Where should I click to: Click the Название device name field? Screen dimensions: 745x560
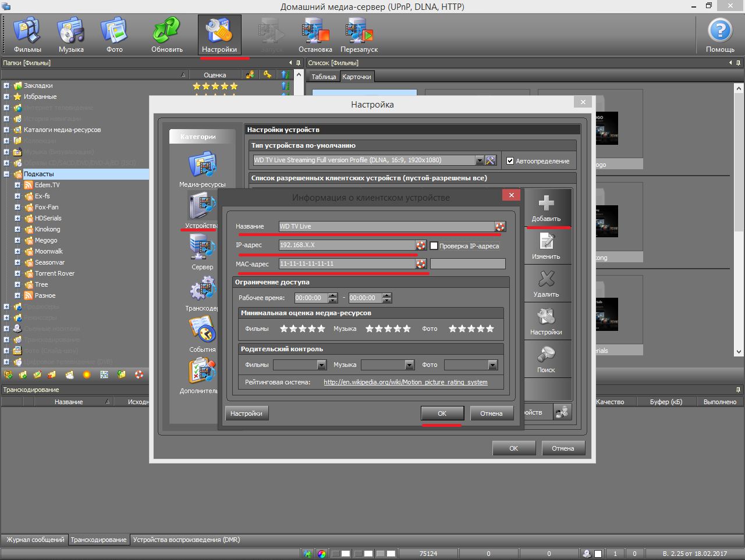(x=386, y=226)
